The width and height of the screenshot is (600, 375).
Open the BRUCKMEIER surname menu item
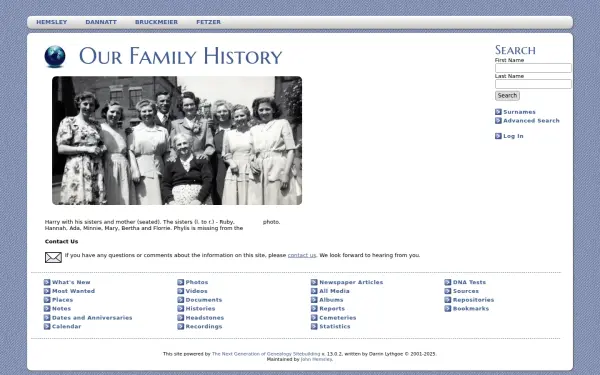tap(156, 22)
